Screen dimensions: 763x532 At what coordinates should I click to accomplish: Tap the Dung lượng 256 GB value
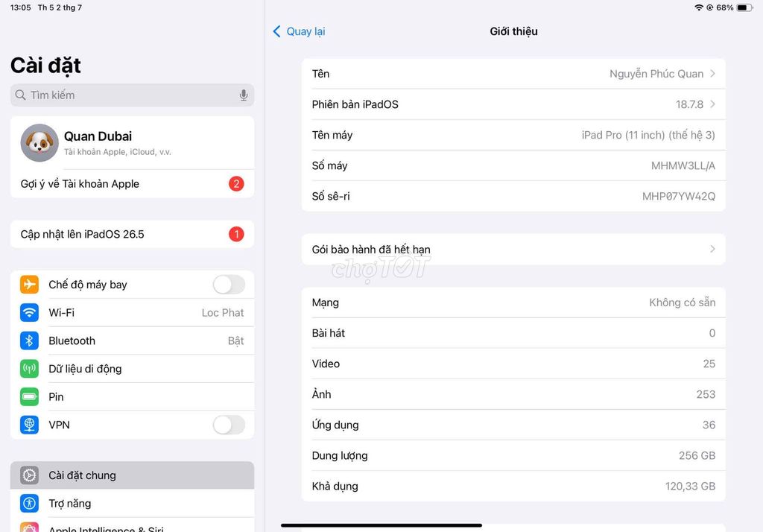[697, 455]
